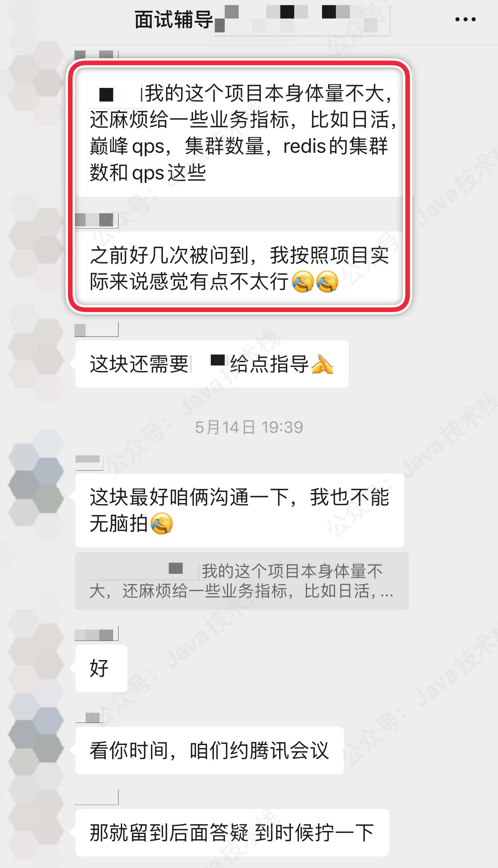Open the three-dot chat menu
Screen dimensions: 498x868
coord(465,19)
